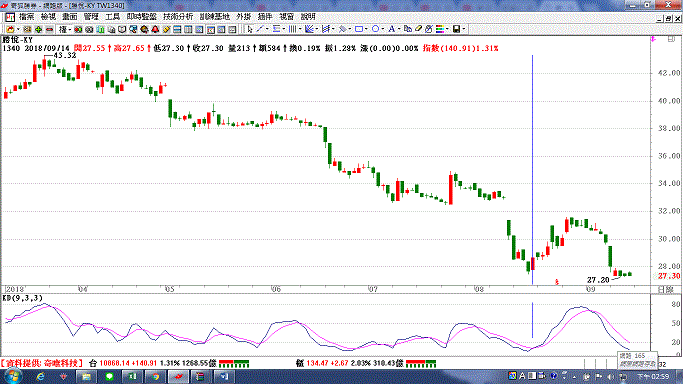The width and height of the screenshot is (683, 384).
Task: Expand the open folder icon dropdown
Action: (18, 30)
